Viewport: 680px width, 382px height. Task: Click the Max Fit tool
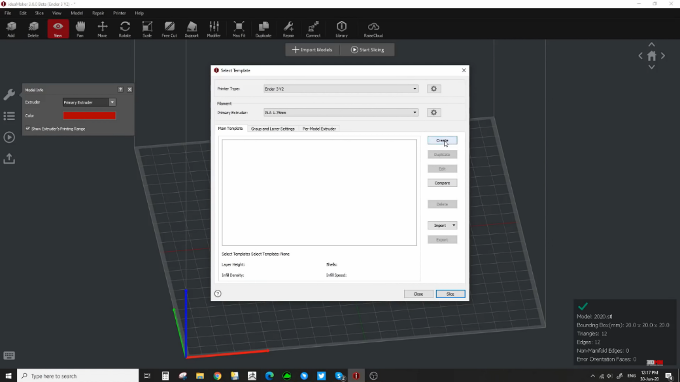coord(239,29)
